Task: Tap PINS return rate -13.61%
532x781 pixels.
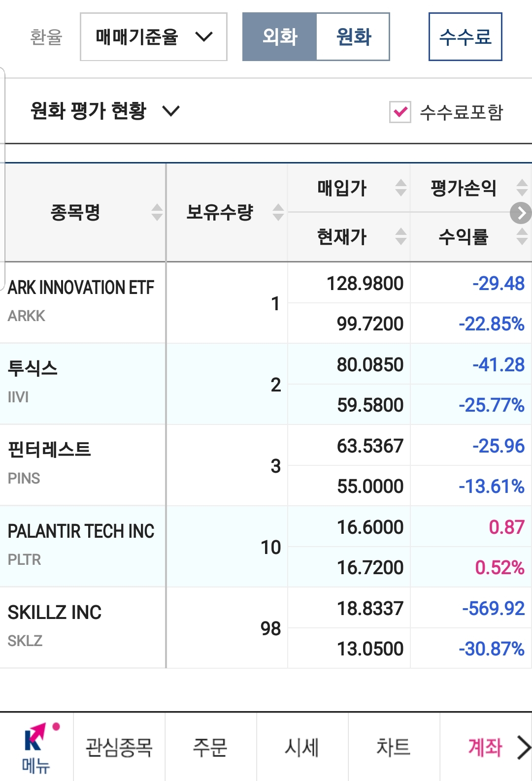Action: (492, 487)
